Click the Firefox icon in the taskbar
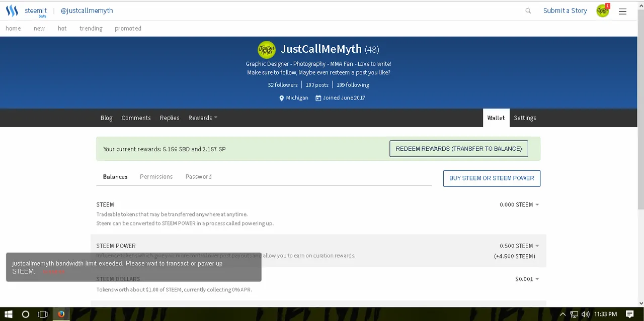644x321 pixels. tap(61, 314)
